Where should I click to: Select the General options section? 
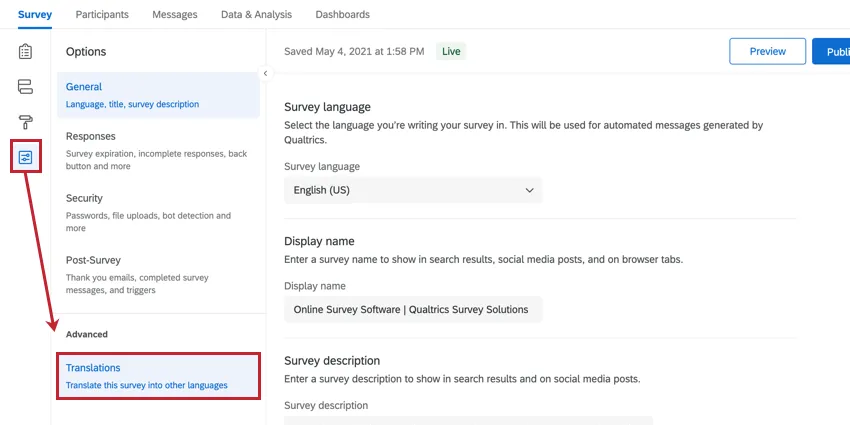point(158,95)
